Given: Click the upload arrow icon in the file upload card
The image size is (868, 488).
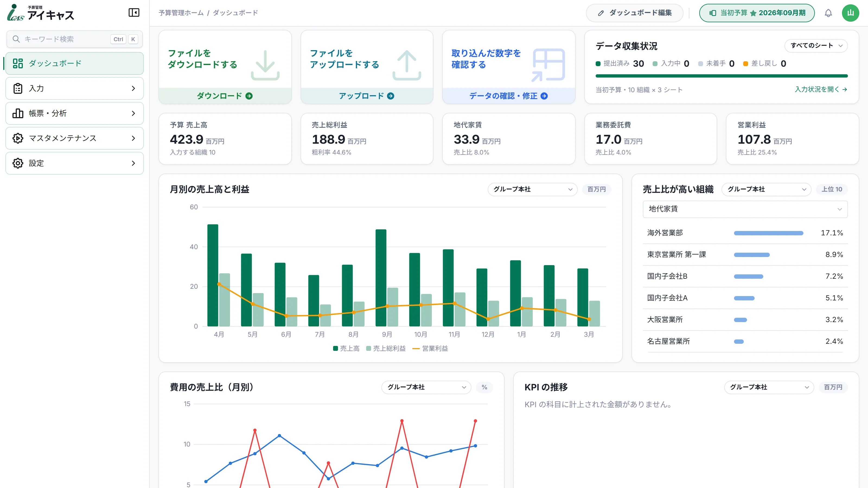Looking at the screenshot, I should click(407, 65).
